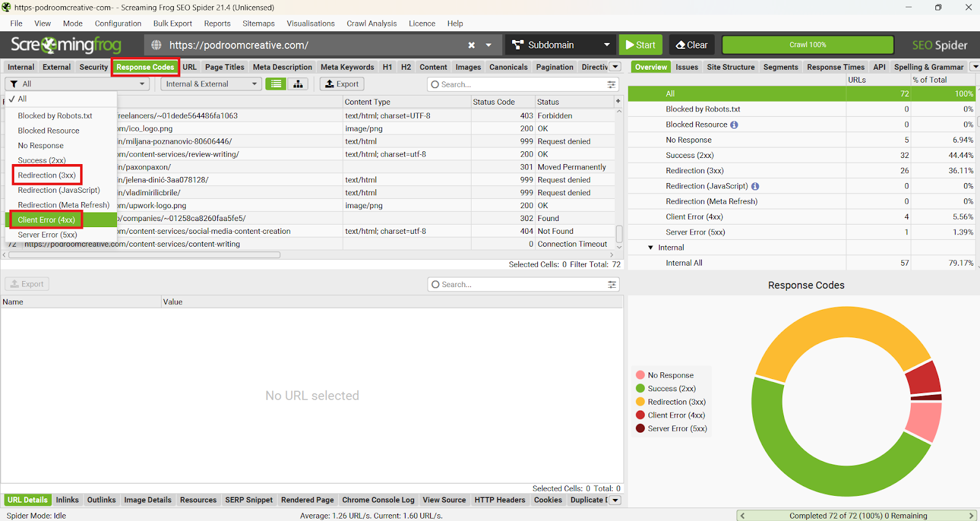Image resolution: width=980 pixels, height=521 pixels.
Task: Click status bar left arrow icon
Action: (x=743, y=515)
